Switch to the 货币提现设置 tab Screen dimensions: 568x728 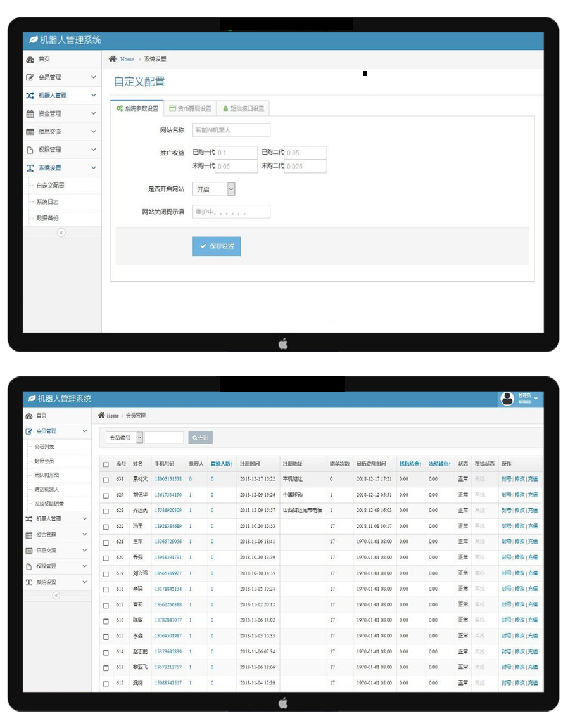pos(190,108)
